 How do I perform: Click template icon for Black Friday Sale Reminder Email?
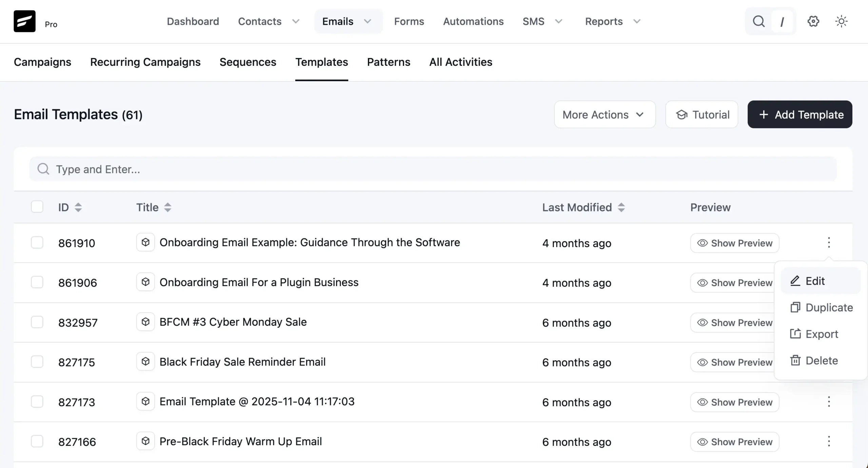click(145, 361)
